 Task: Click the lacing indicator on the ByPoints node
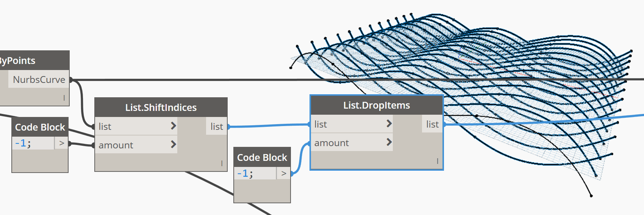pos(64,98)
